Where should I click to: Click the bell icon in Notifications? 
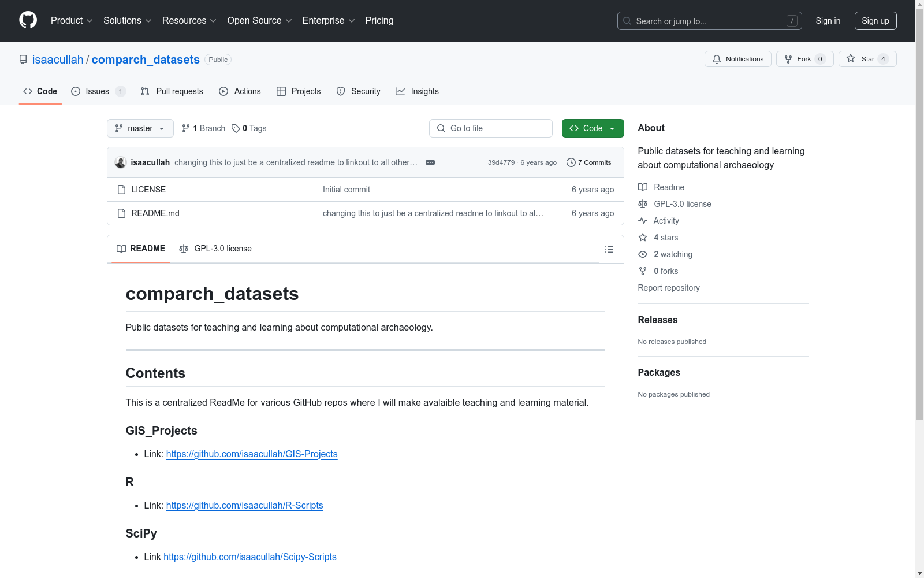tap(717, 59)
